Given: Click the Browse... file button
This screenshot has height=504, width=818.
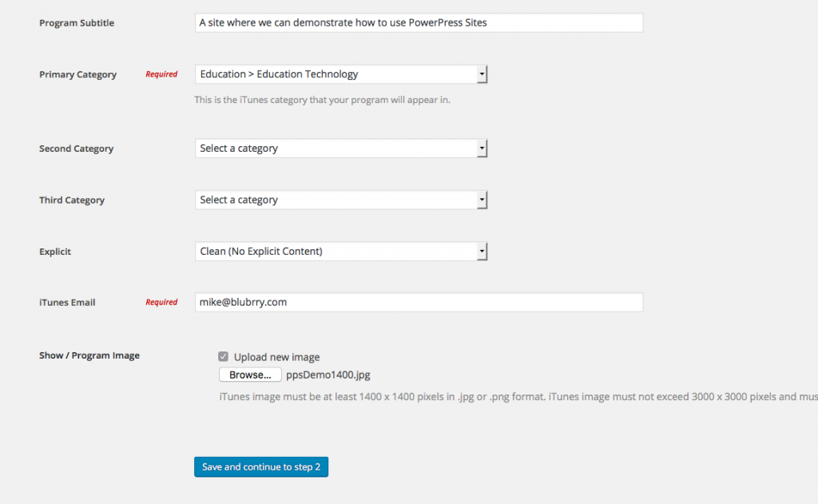Looking at the screenshot, I should (250, 375).
